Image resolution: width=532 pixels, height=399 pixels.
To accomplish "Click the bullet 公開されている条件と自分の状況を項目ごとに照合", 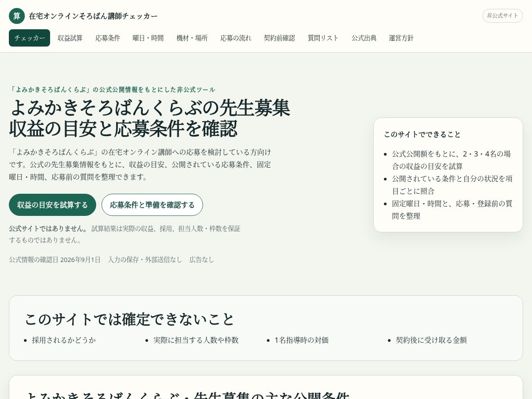I will tap(452, 185).
